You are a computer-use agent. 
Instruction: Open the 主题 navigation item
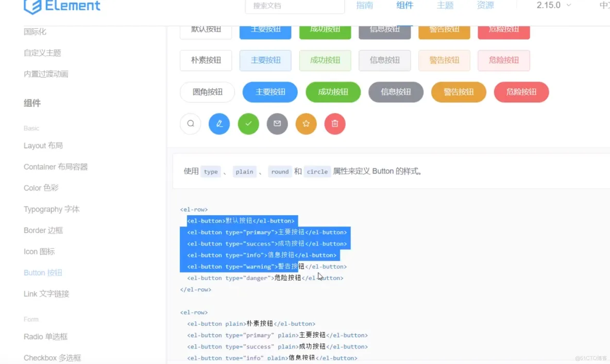point(445,5)
